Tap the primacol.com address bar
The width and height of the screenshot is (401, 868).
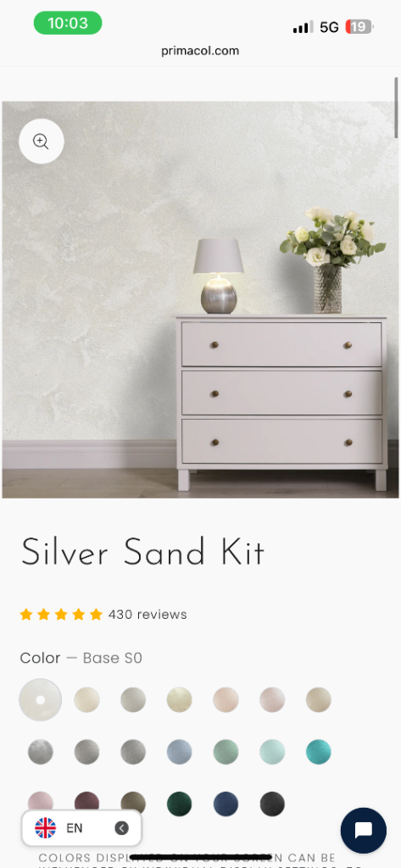200,51
